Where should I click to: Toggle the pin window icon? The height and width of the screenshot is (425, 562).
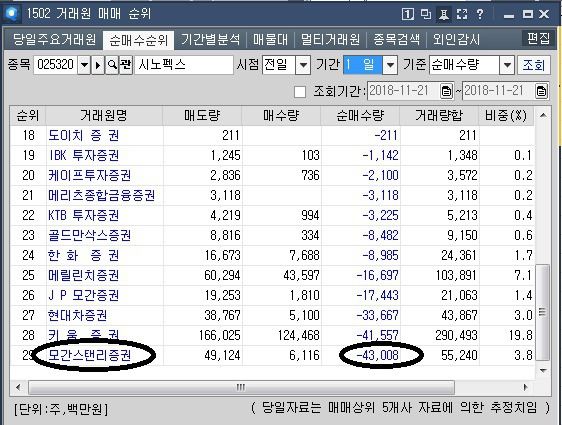(444, 14)
